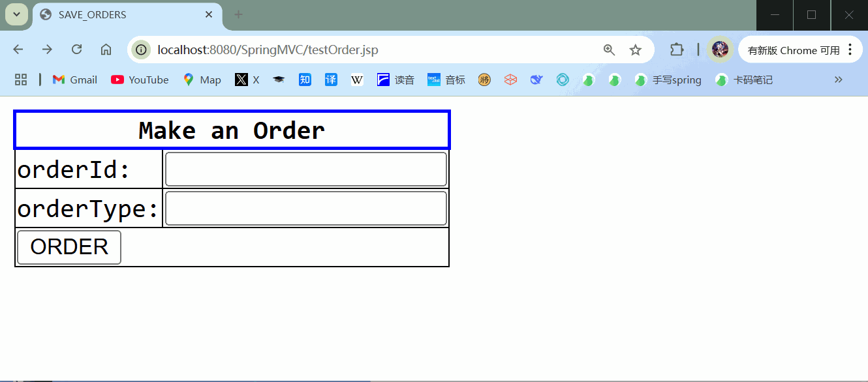Image resolution: width=868 pixels, height=382 pixels.
Task: Open the 卡码笔记 bookmark
Action: (x=744, y=80)
